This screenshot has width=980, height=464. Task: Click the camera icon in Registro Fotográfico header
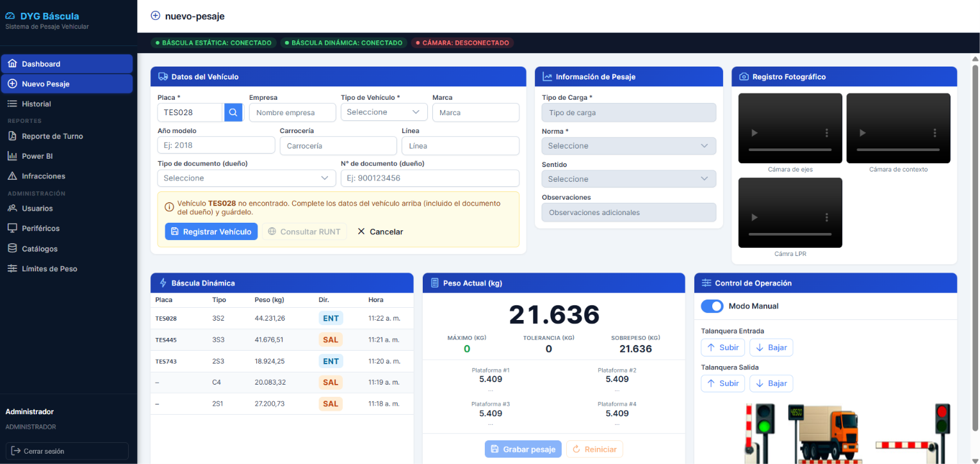(744, 77)
